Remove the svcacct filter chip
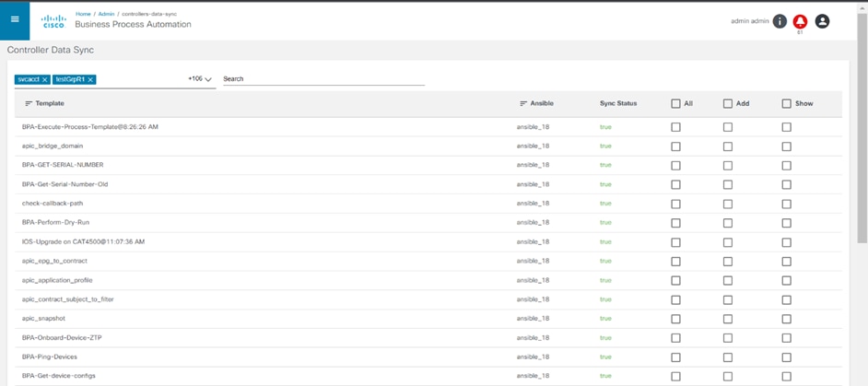 click(x=45, y=80)
